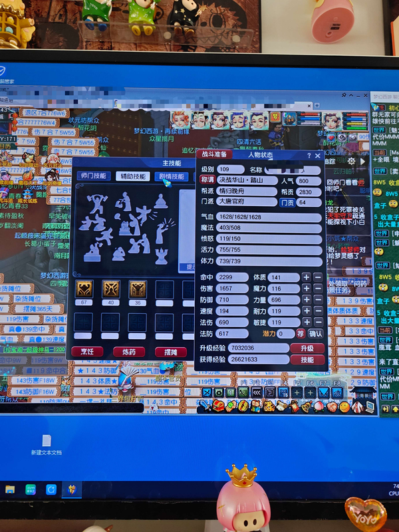Screen dimensions: 399x532
Task: Click the white robe icon
Action: pos(357,406)
